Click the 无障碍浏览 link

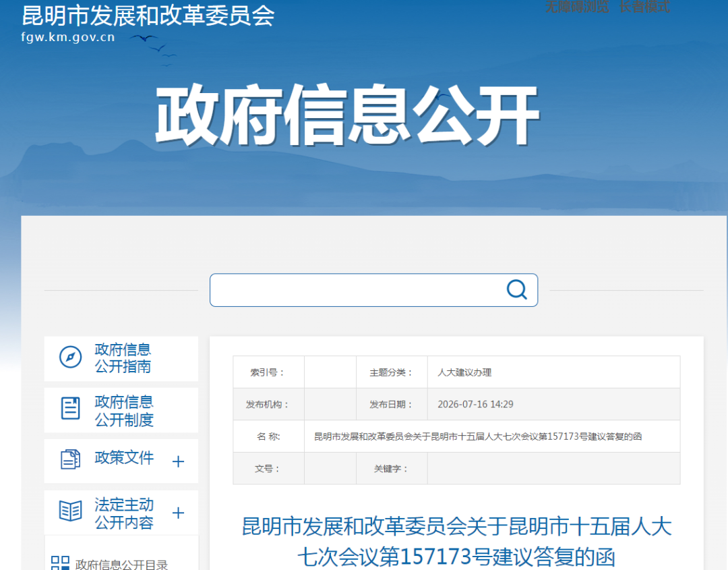(x=577, y=7)
